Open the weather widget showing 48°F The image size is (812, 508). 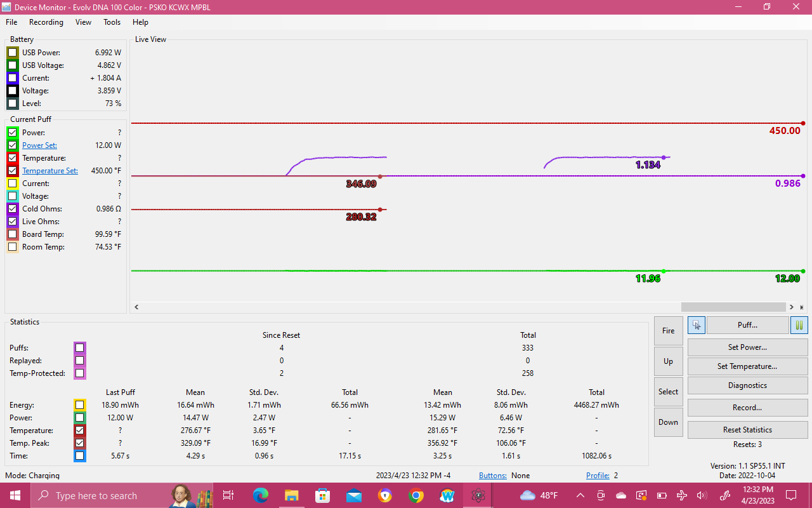pyautogui.click(x=539, y=495)
